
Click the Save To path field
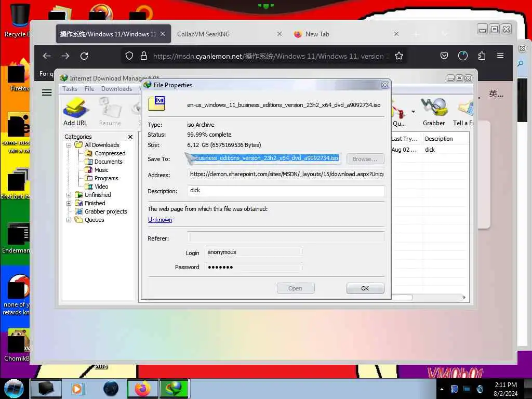coord(264,158)
